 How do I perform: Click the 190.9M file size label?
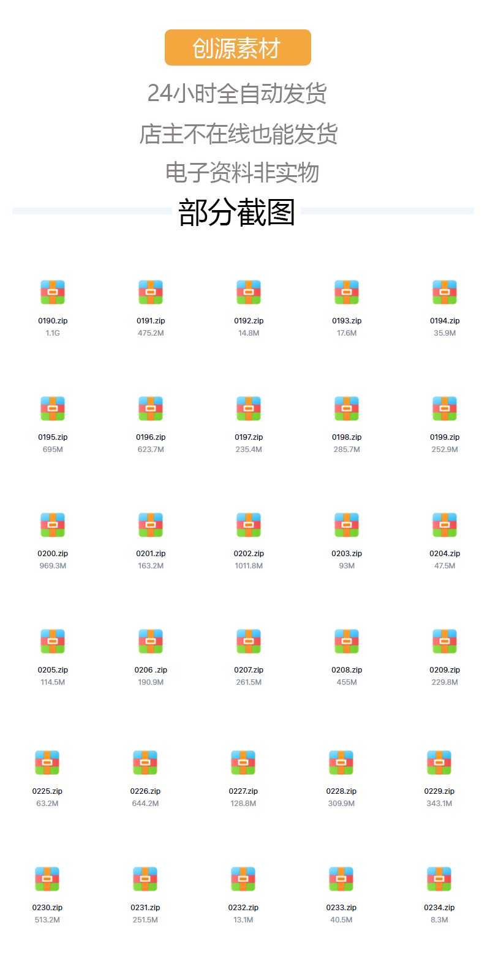click(x=151, y=682)
